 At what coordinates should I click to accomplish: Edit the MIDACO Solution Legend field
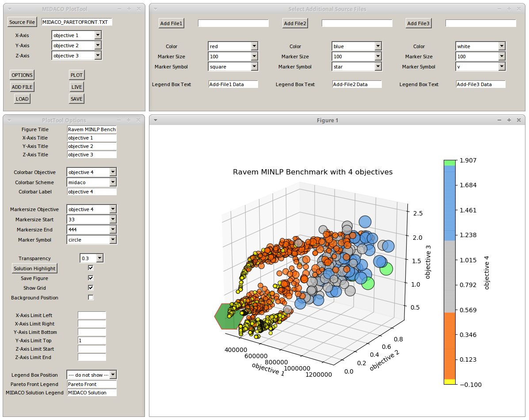[92, 393]
